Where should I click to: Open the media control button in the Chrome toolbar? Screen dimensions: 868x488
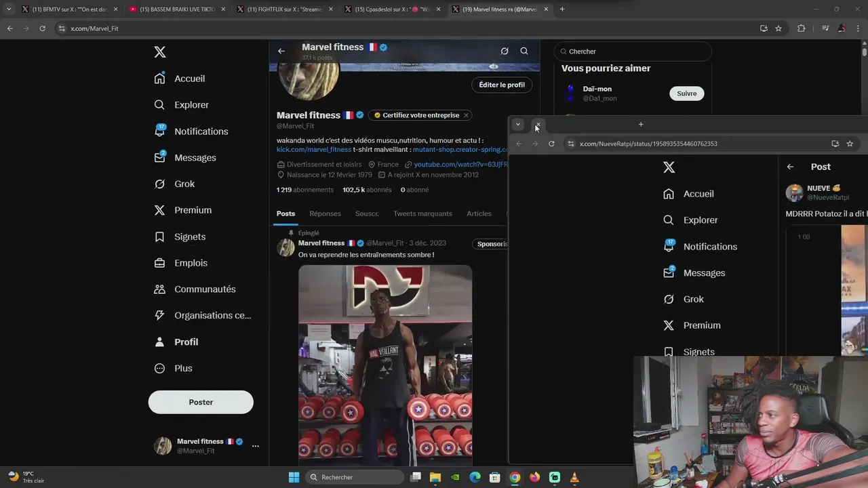[x=825, y=28]
